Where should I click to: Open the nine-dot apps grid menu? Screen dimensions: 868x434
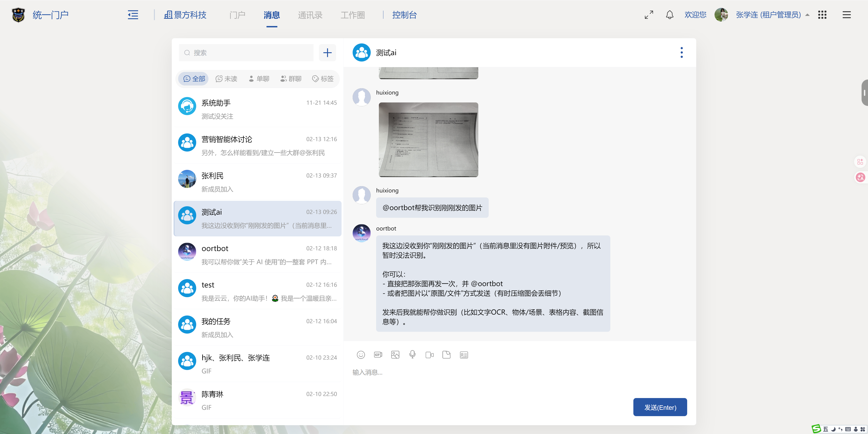[x=822, y=15]
